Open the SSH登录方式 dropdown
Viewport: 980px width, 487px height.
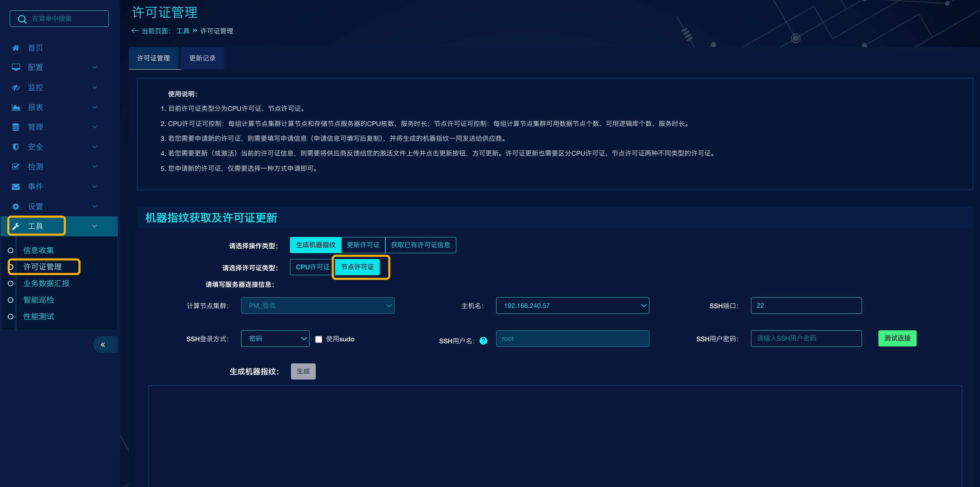[275, 339]
